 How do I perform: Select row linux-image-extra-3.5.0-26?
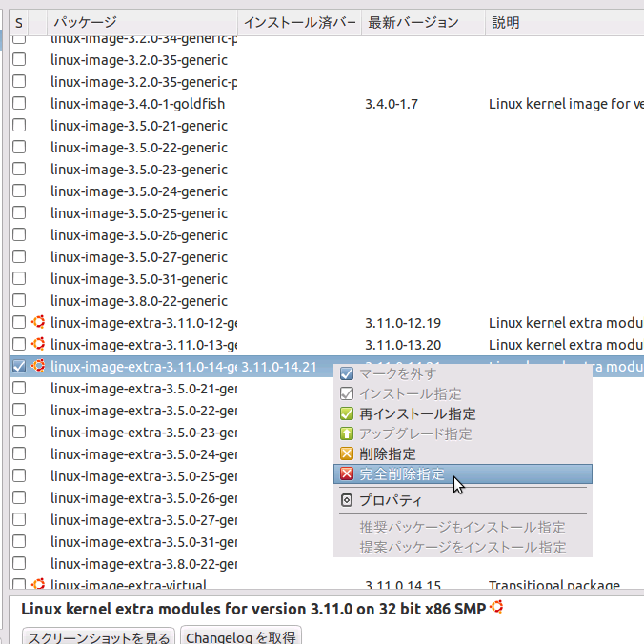point(327,498)
